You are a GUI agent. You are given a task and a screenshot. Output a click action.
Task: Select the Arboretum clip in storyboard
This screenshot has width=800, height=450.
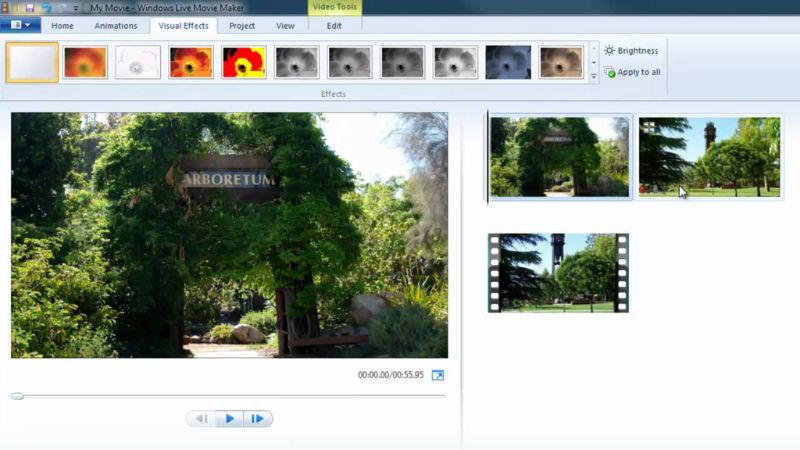point(560,157)
